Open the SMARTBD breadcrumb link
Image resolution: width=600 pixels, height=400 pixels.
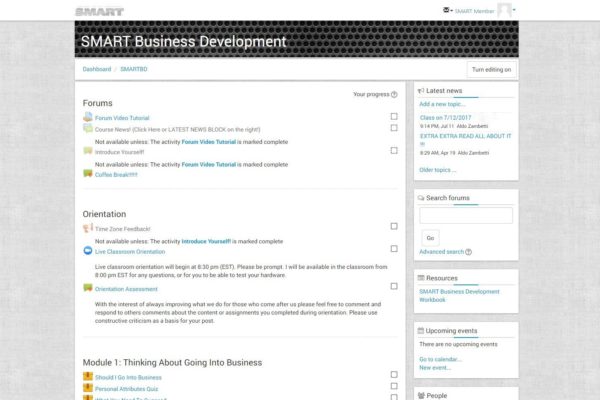(134, 69)
